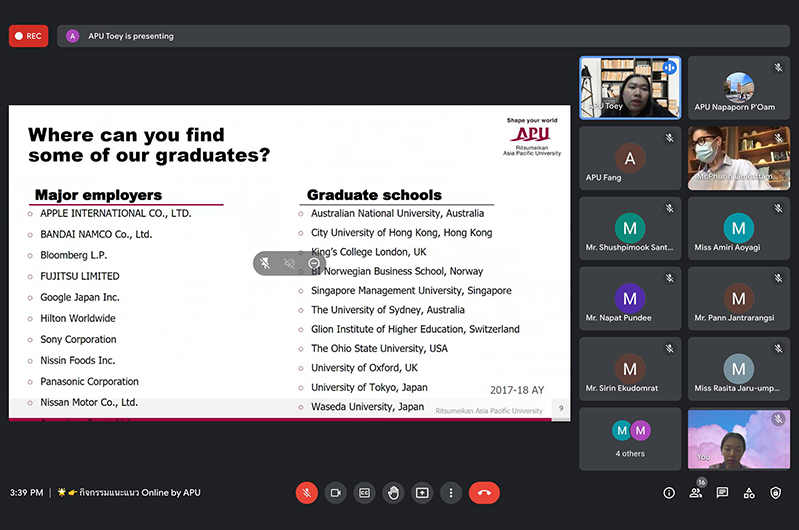799x530 pixels.
Task: Click 'Bloomberg L.P.' list item
Action: [73, 255]
